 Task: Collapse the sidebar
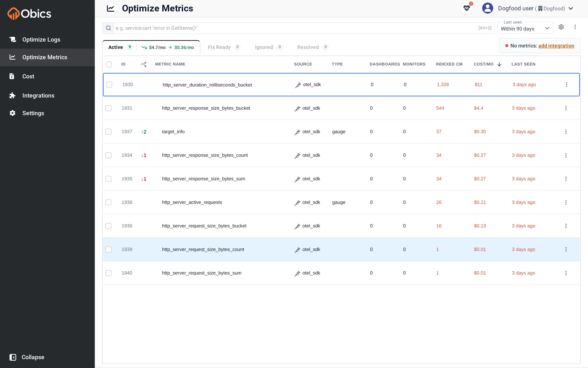click(27, 357)
